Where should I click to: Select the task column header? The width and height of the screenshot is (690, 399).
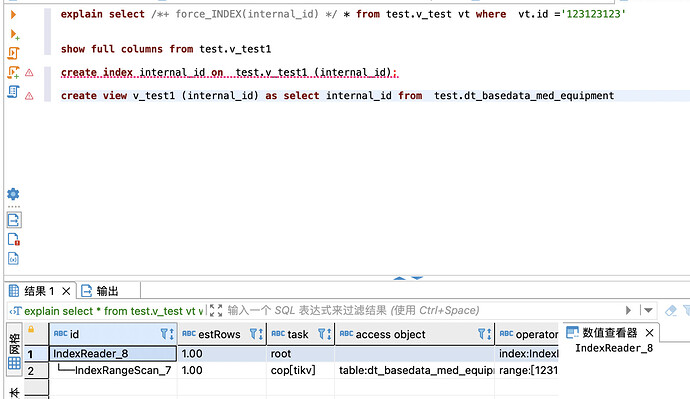coord(301,334)
